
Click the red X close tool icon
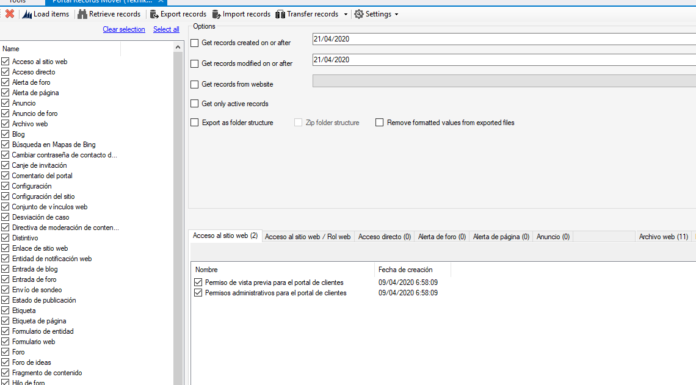tap(9, 14)
